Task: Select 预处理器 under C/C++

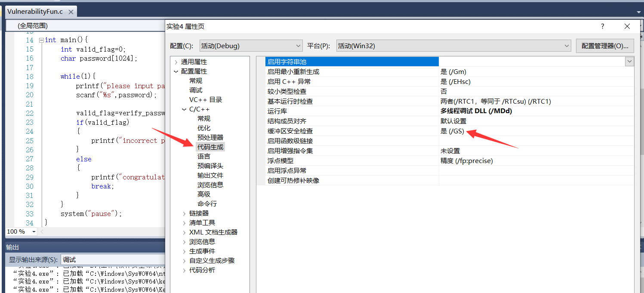Action: 210,138
